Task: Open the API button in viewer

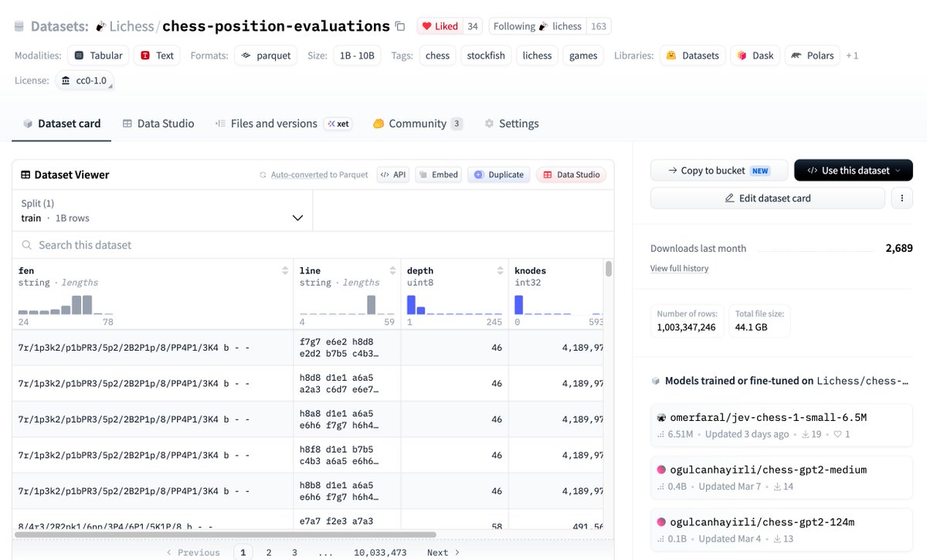Action: pyautogui.click(x=393, y=175)
